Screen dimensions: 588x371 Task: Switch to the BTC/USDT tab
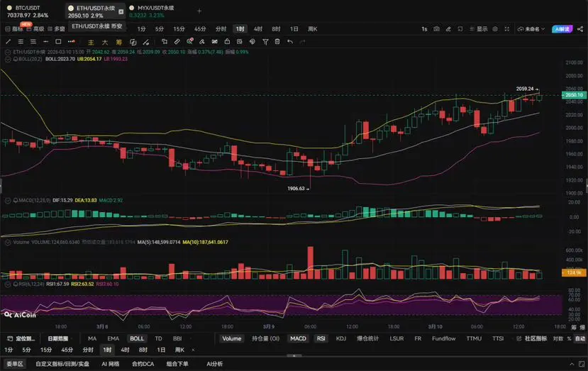pyautogui.click(x=28, y=11)
